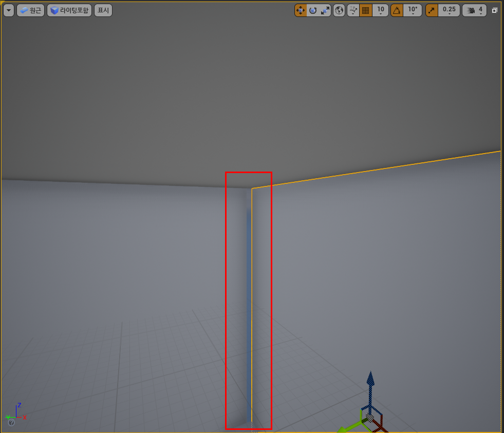
Task: Open scale snap 0.25 dropdown
Action: [x=449, y=10]
